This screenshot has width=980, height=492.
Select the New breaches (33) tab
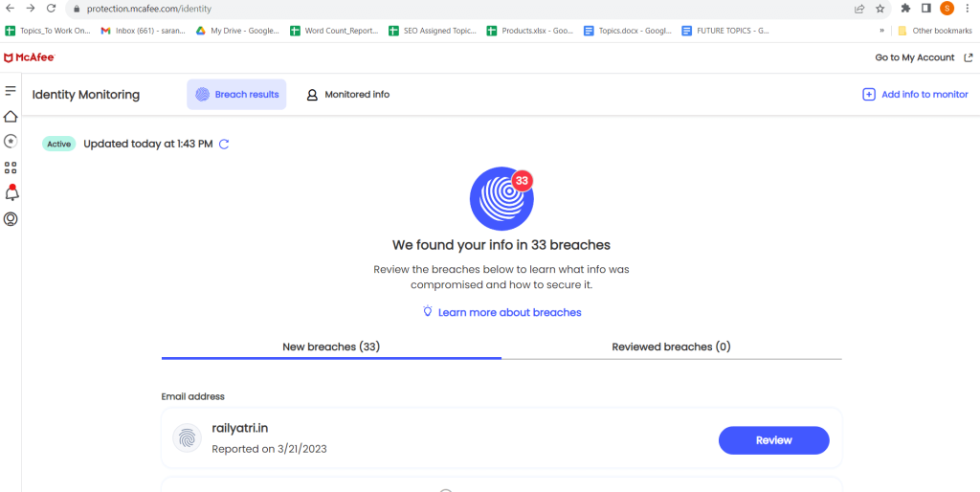(x=331, y=347)
